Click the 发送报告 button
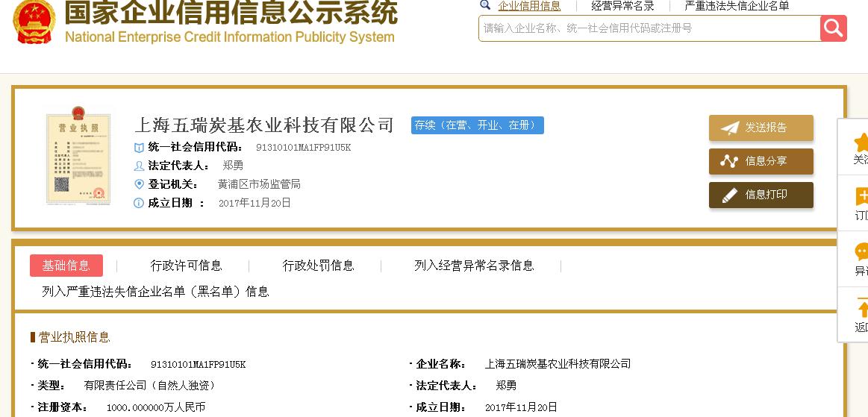Screen dimensions: 868x417 tap(761, 128)
